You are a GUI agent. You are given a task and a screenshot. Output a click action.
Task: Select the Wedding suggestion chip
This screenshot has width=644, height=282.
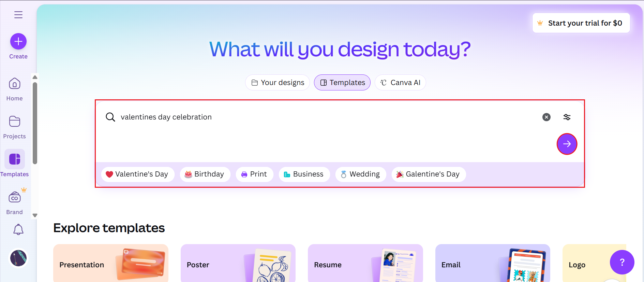[x=360, y=174]
